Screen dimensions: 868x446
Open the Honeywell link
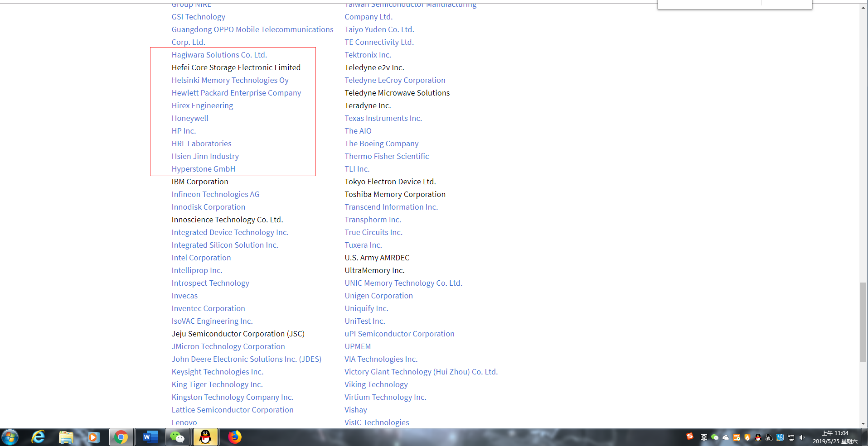tap(190, 118)
